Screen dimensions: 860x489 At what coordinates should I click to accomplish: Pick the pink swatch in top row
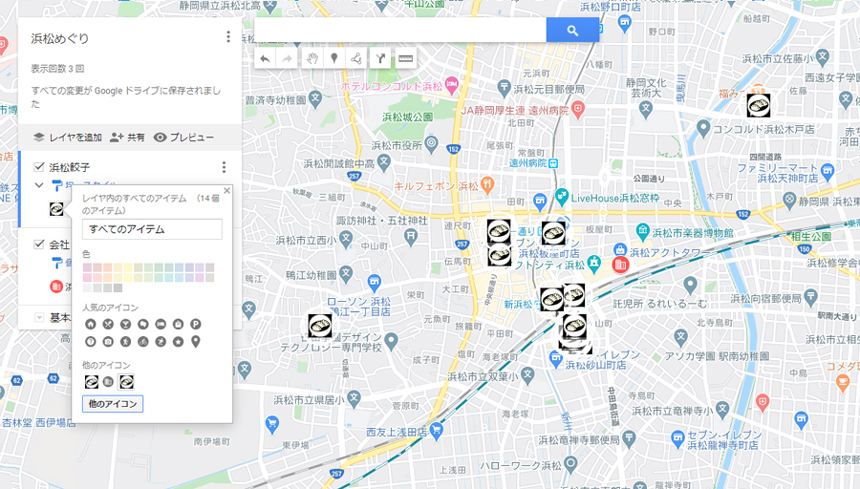tap(87, 268)
